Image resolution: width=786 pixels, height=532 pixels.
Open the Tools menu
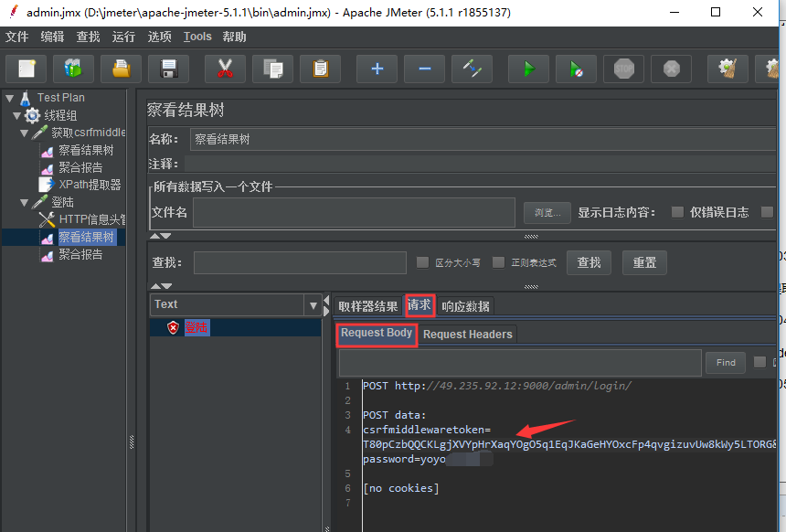point(197,37)
